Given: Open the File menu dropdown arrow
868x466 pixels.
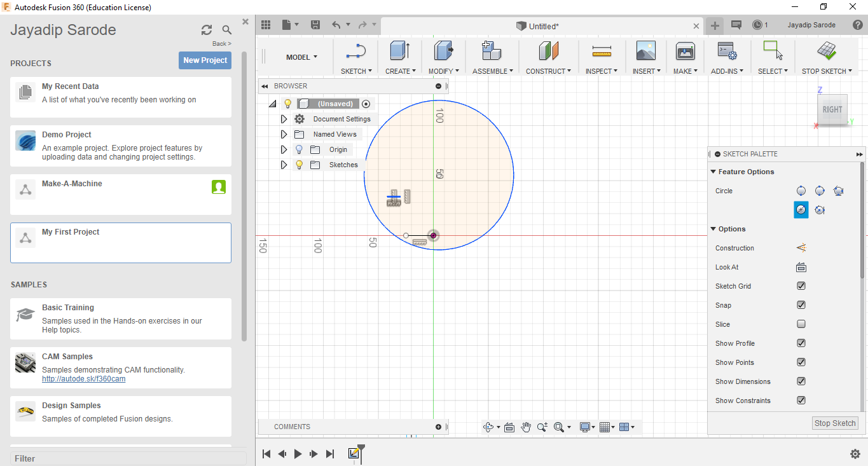Looking at the screenshot, I should (x=297, y=25).
